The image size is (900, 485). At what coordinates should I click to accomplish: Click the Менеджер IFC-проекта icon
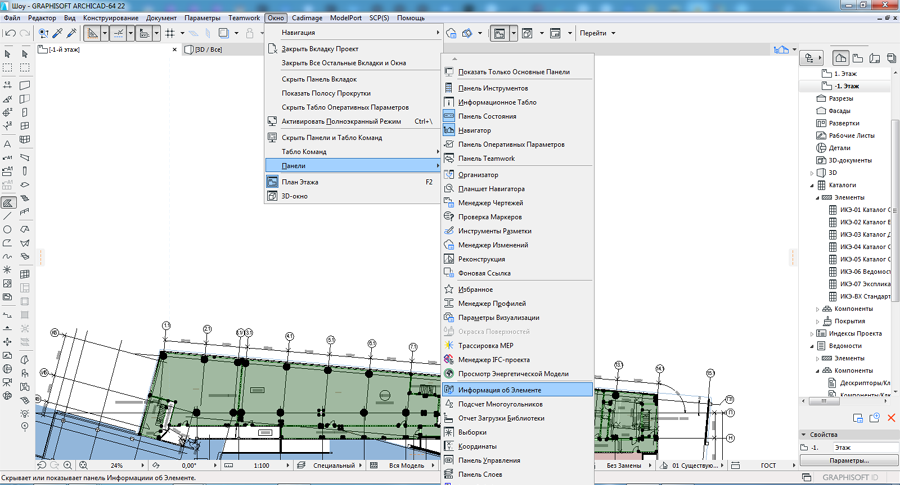point(449,359)
